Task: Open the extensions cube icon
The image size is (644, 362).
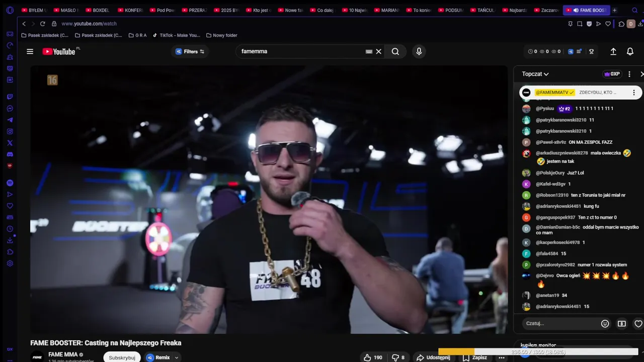Action: coord(621,24)
